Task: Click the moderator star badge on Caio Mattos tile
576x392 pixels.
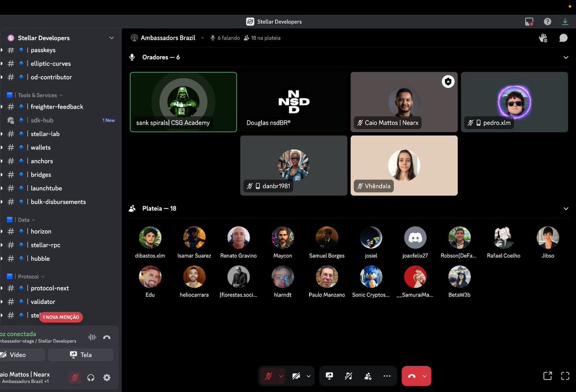Action: point(448,82)
